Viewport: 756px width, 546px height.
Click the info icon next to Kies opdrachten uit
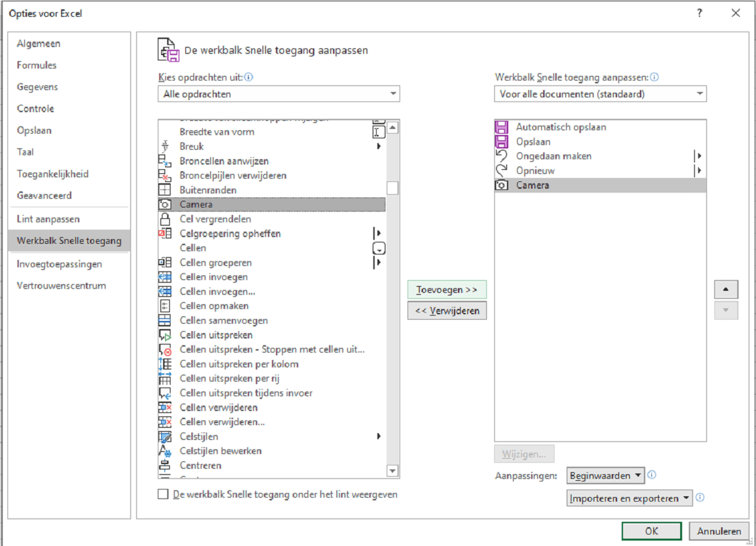249,77
